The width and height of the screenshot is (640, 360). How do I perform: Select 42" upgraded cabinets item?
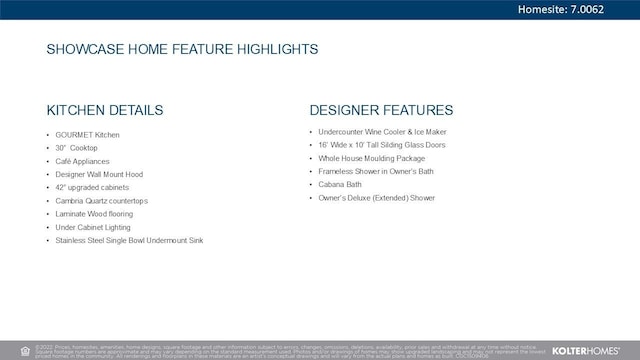tap(92, 187)
